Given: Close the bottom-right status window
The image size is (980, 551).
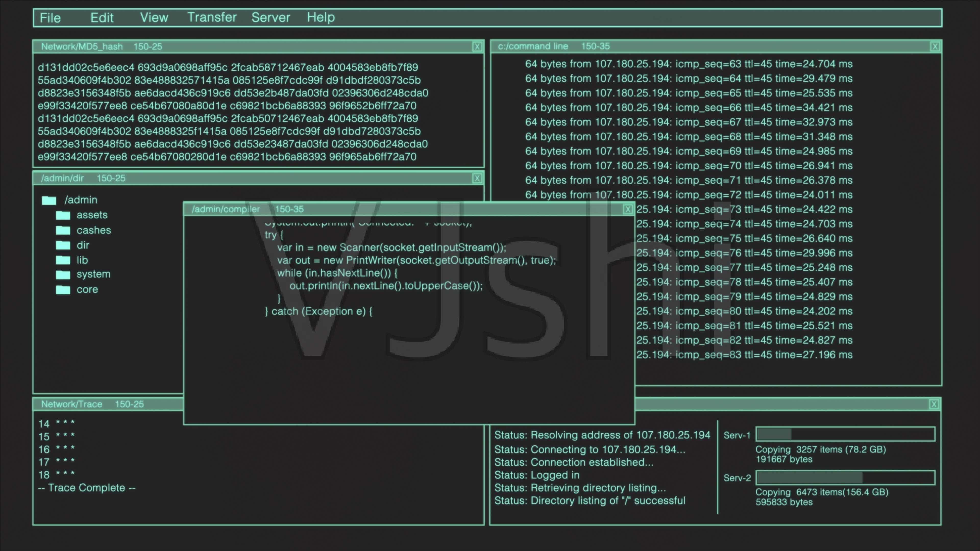Looking at the screenshot, I should (x=934, y=404).
